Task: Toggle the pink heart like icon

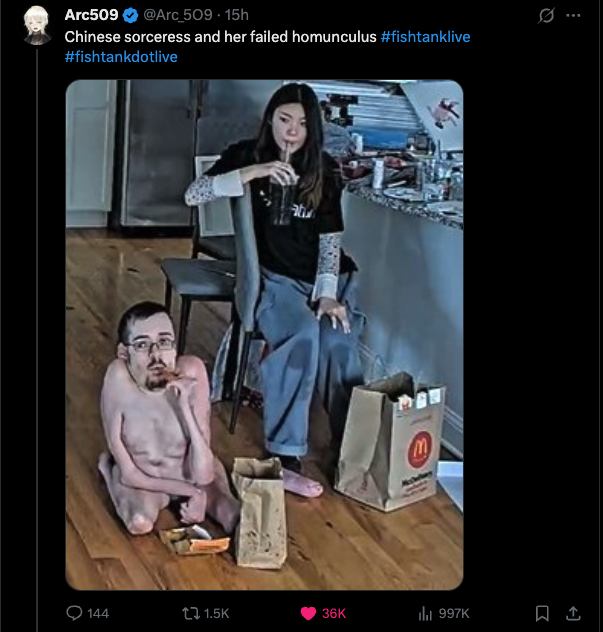Action: (x=308, y=613)
